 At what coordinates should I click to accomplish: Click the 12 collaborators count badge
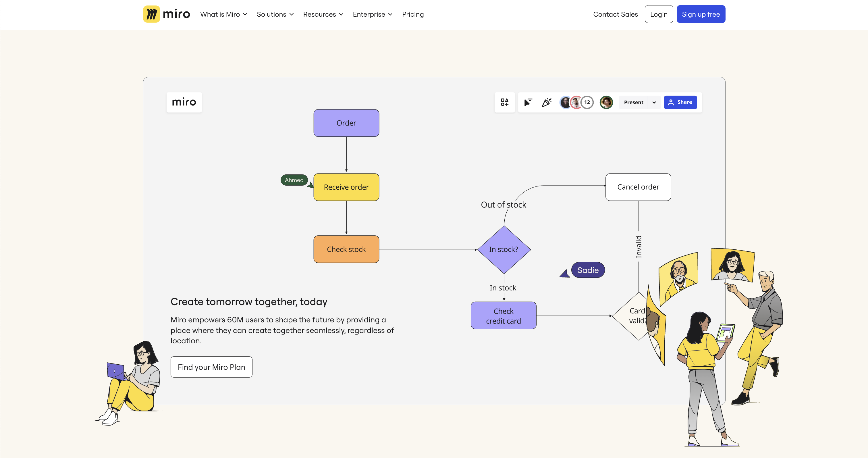tap(587, 102)
